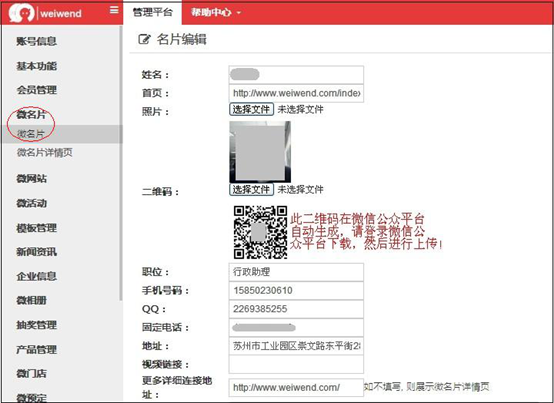The image size is (554, 403).
Task: Click the 名片编辑 page heading
Action: point(182,39)
